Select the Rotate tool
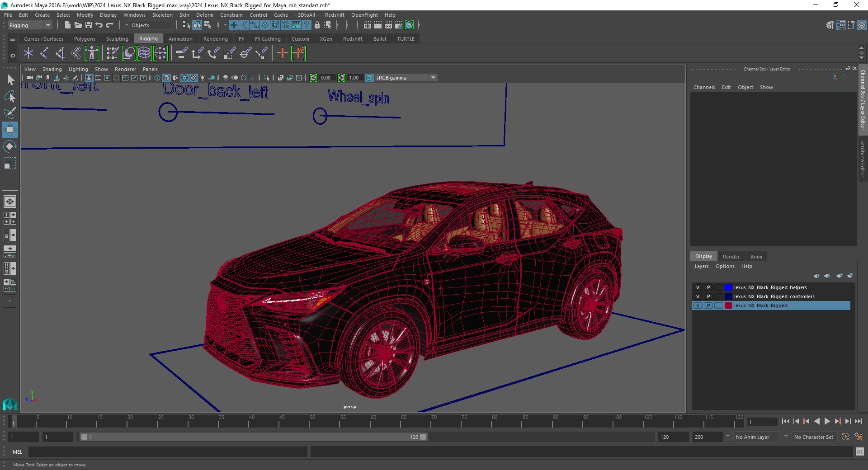Screen dimensions: 868x470 [10, 146]
